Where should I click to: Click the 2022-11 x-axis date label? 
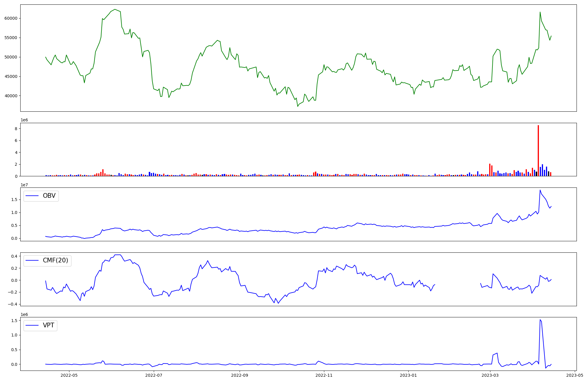tap(324, 375)
